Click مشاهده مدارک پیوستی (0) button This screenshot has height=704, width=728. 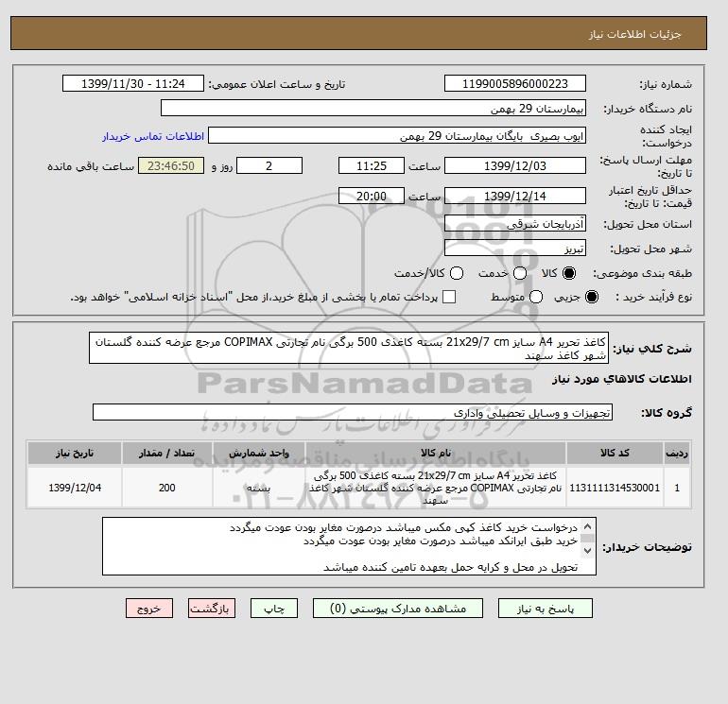click(398, 609)
